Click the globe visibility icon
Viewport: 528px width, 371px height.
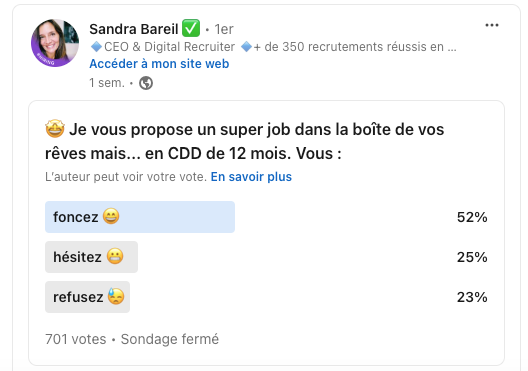146,83
